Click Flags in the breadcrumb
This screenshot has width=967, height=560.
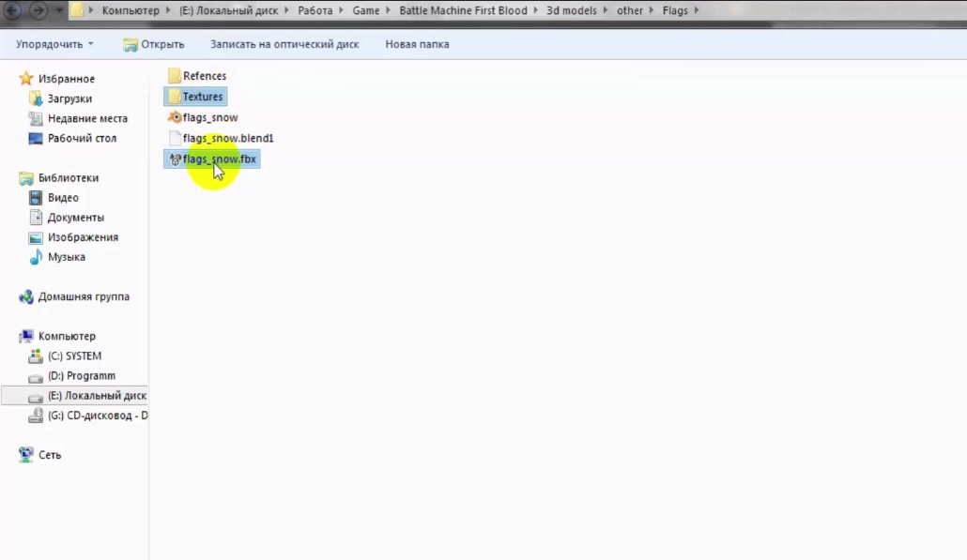pyautogui.click(x=675, y=10)
